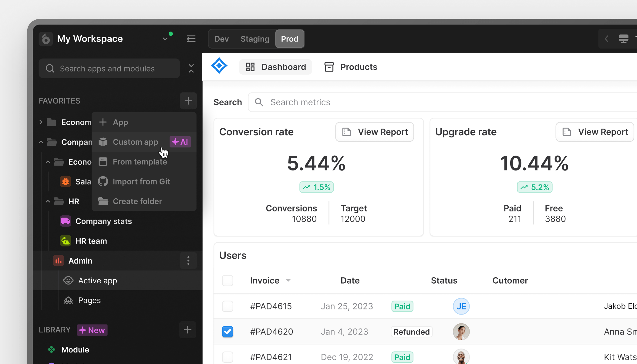Image resolution: width=637 pixels, height=364 pixels.
Task: Click the blue diamond app logo
Action: pos(219,66)
